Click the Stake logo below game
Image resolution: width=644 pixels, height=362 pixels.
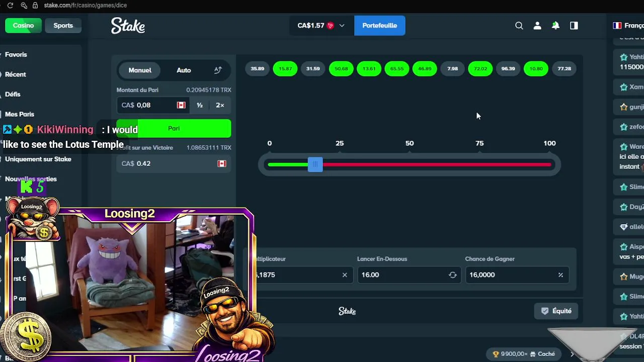point(347,311)
